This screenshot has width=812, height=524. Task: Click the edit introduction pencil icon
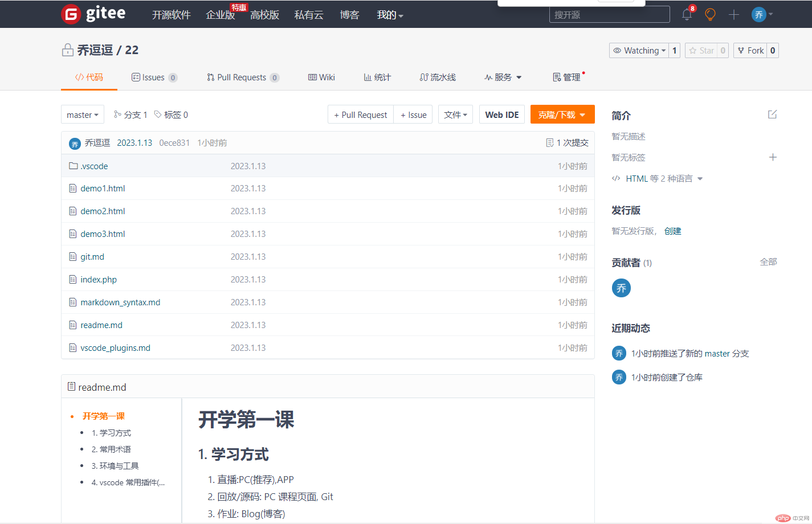pos(772,114)
